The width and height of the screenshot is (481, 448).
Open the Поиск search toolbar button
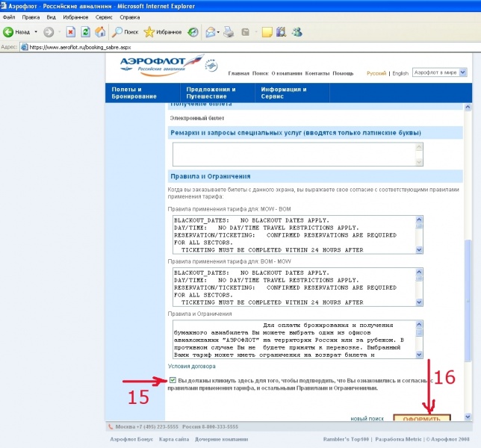point(125,32)
